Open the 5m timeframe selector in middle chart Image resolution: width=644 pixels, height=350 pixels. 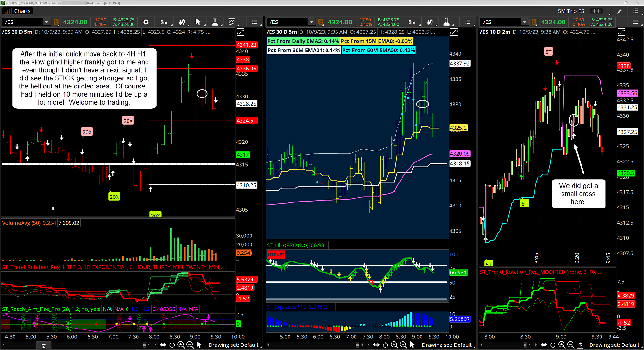[x=412, y=22]
